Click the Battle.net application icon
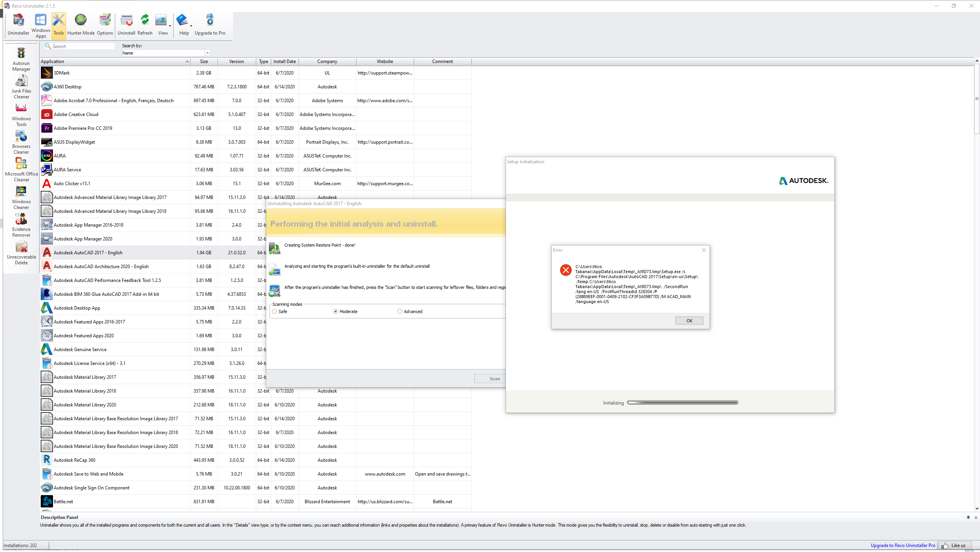Image resolution: width=980 pixels, height=552 pixels. 47,501
